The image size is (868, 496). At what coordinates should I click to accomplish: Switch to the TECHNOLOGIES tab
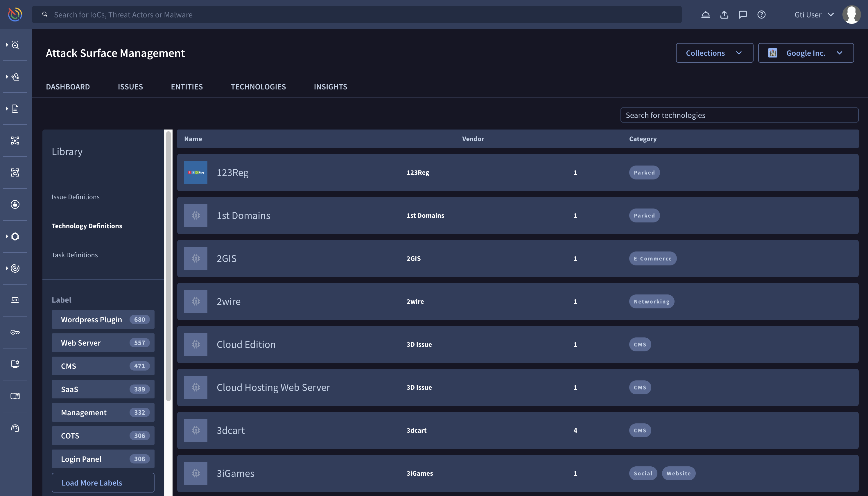pos(258,87)
